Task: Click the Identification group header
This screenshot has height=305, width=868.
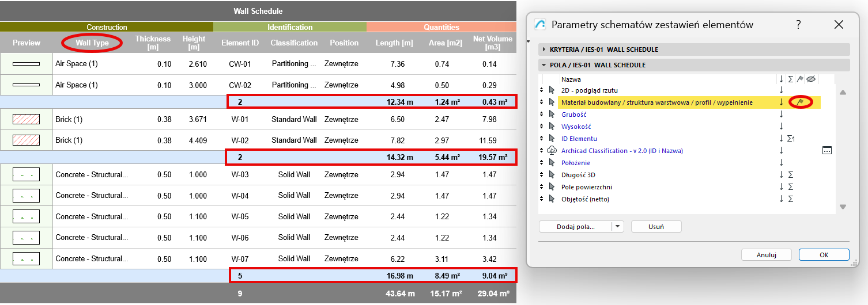Action: [x=290, y=27]
